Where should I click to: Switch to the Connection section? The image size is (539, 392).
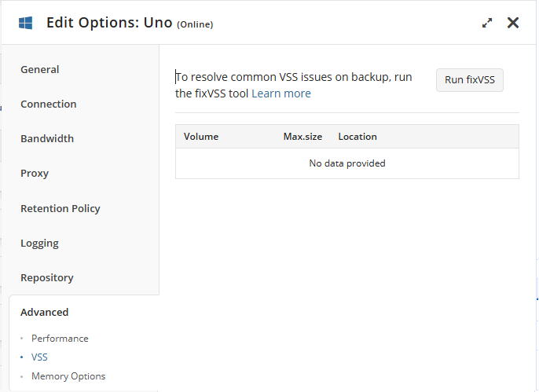click(x=49, y=104)
